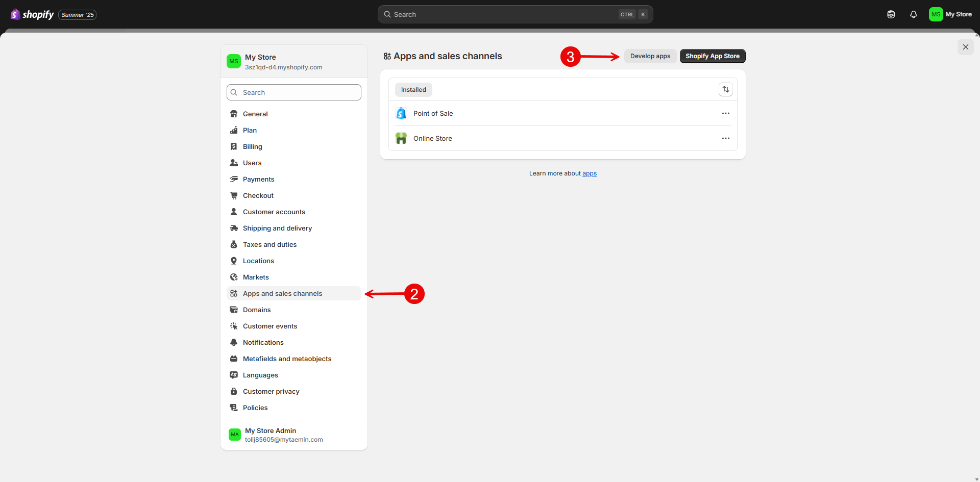Open the Online Store channel
This screenshot has height=482, width=980.
point(563,138)
